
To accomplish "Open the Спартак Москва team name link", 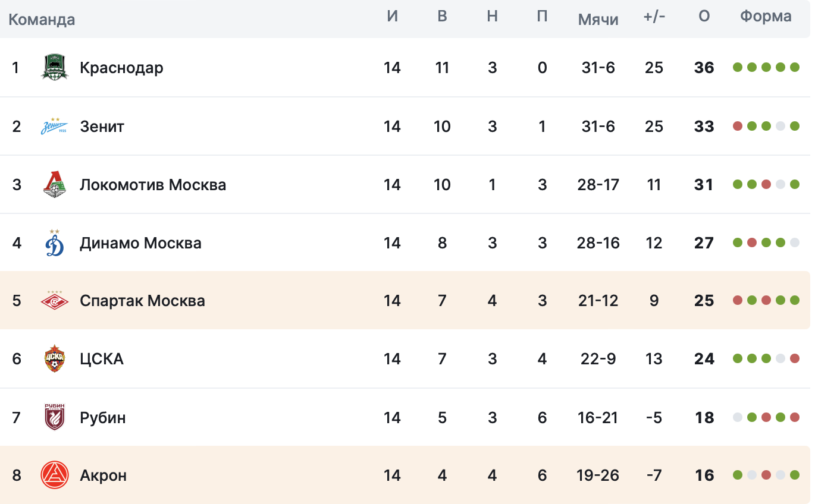I will tap(142, 301).
